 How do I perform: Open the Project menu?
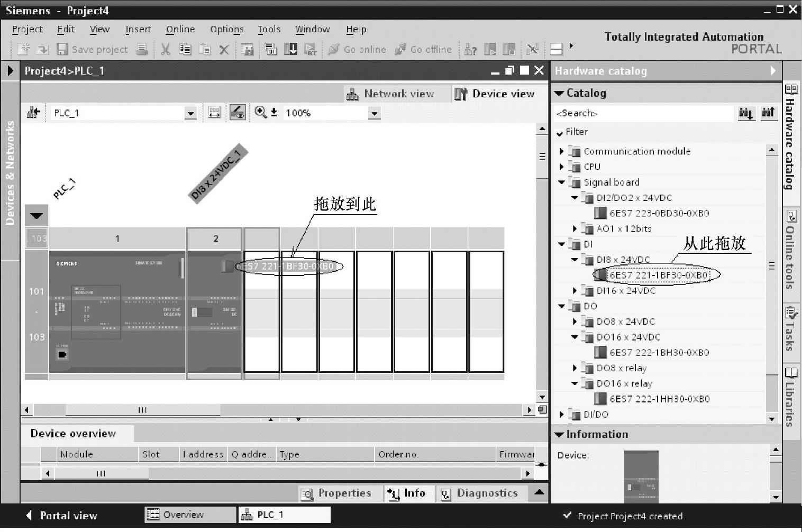[x=27, y=29]
